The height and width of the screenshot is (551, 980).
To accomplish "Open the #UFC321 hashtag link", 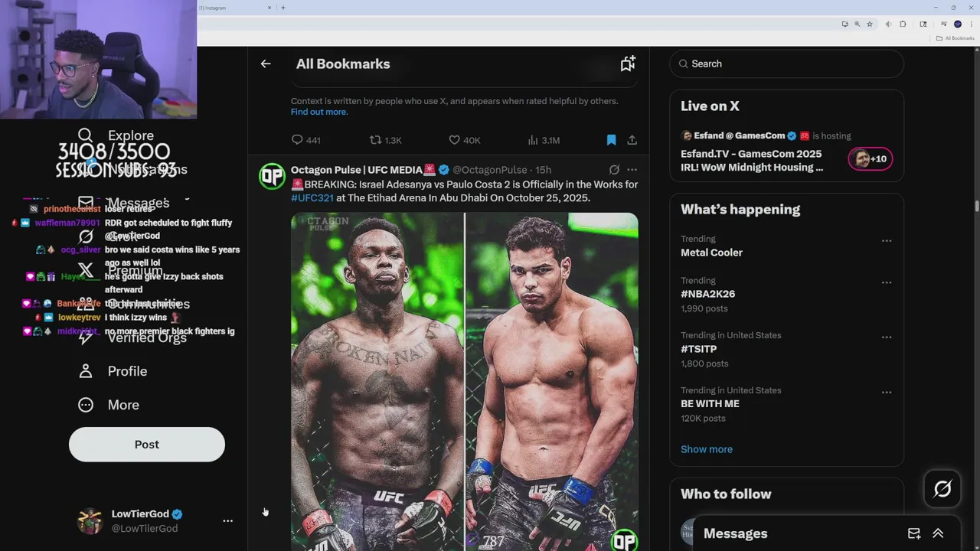I will click(x=312, y=198).
